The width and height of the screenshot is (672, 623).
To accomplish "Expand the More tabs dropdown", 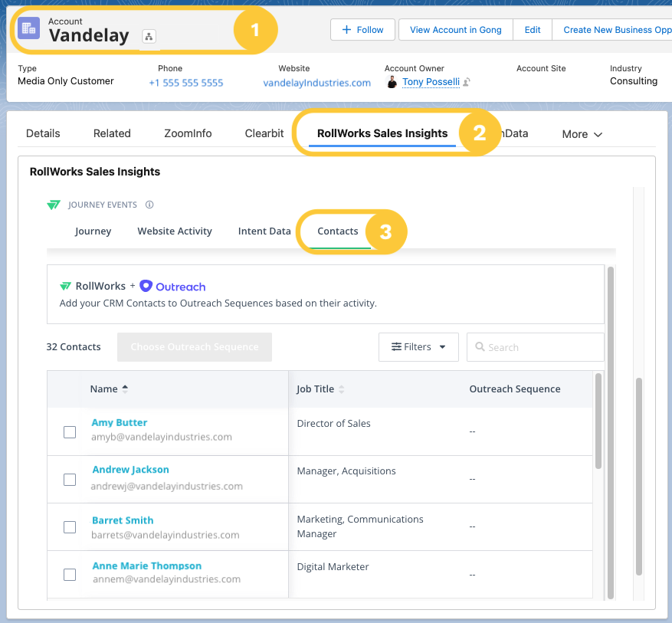I will [x=582, y=134].
